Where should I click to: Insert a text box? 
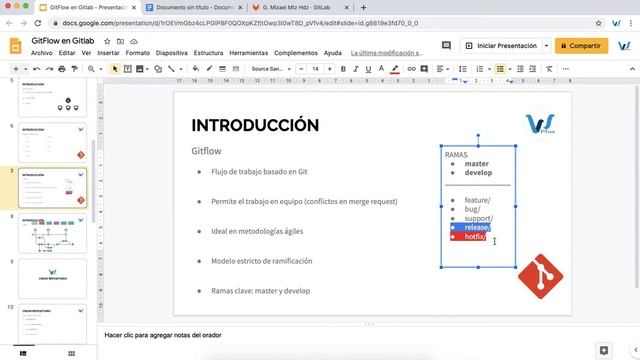[x=127, y=69]
